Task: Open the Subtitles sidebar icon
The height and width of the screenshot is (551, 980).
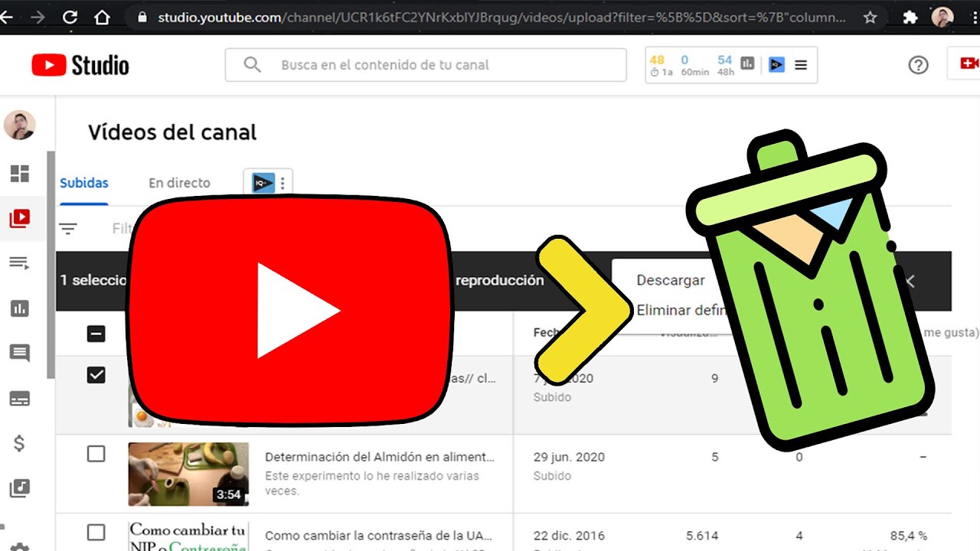Action: click(x=19, y=398)
